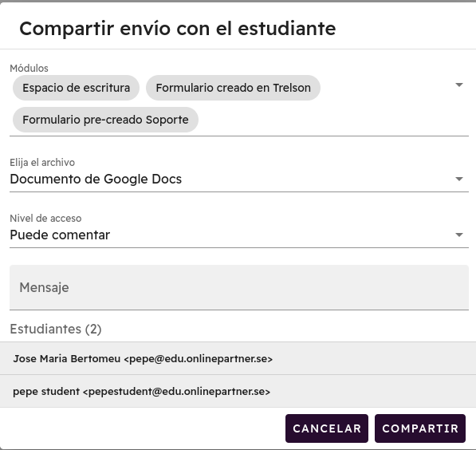Click the Nivel de acceso label
The width and height of the screenshot is (476, 450).
click(x=45, y=219)
